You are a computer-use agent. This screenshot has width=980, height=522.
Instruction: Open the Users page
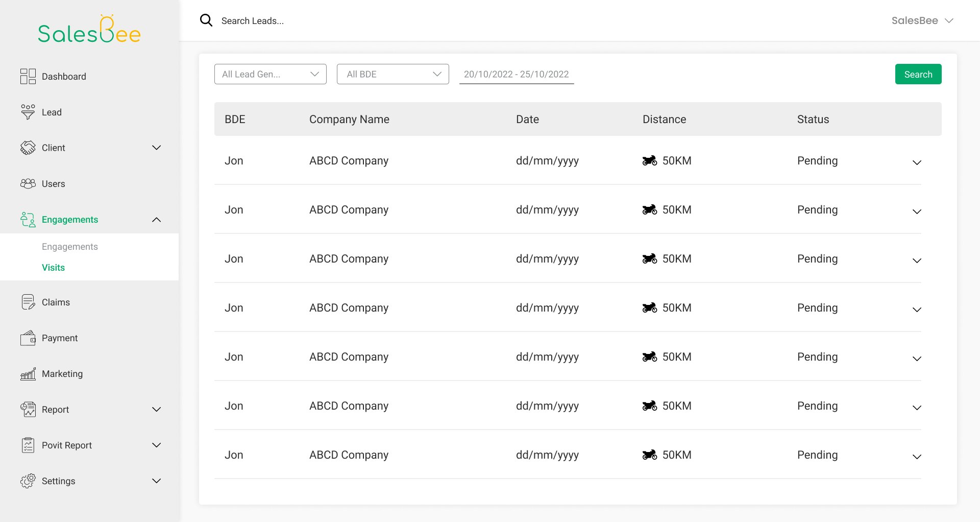[54, 184]
